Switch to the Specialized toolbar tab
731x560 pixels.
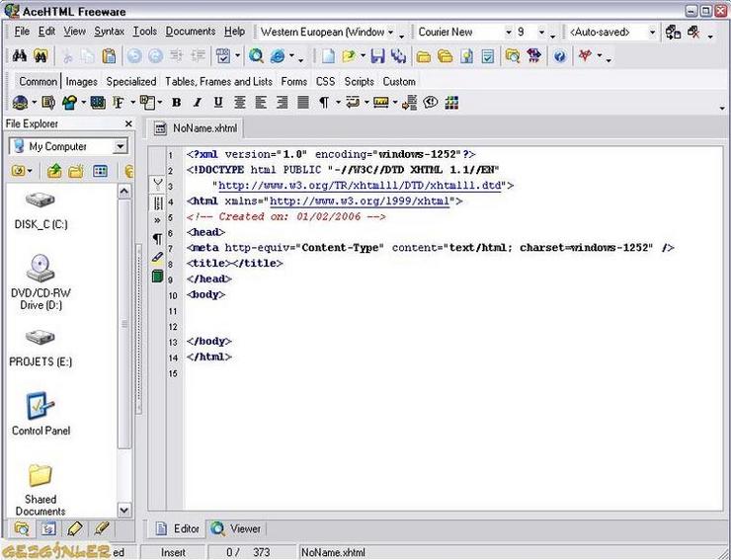tap(131, 82)
